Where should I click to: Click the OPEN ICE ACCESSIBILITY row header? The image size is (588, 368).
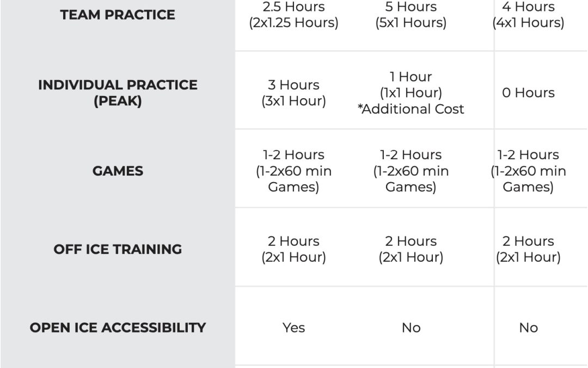click(x=118, y=328)
